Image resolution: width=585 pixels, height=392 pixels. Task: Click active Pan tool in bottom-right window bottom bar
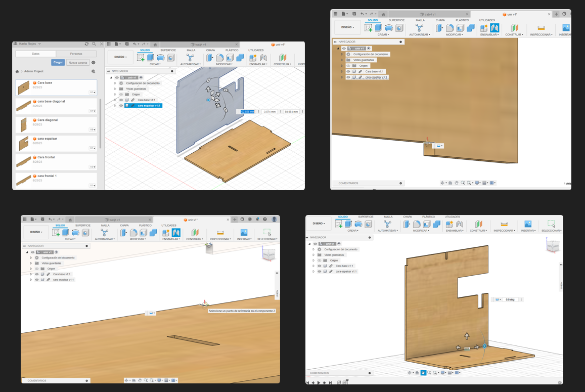(x=423, y=373)
